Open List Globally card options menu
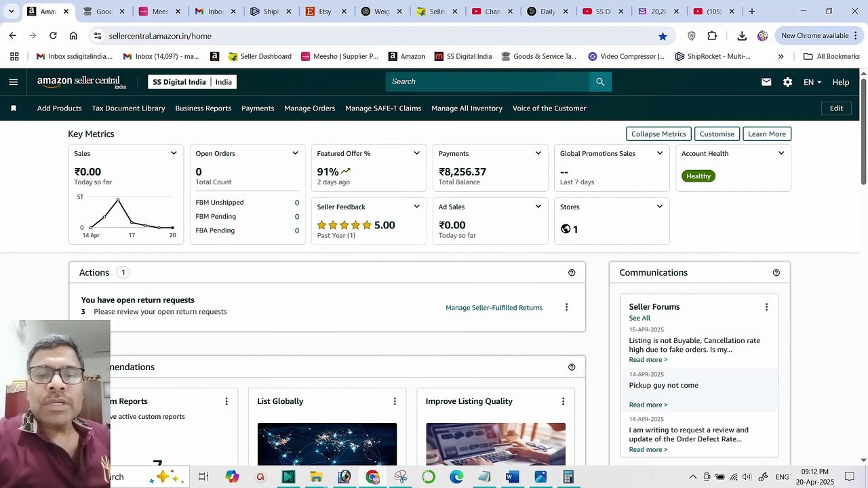The image size is (868, 488). [x=395, y=401]
